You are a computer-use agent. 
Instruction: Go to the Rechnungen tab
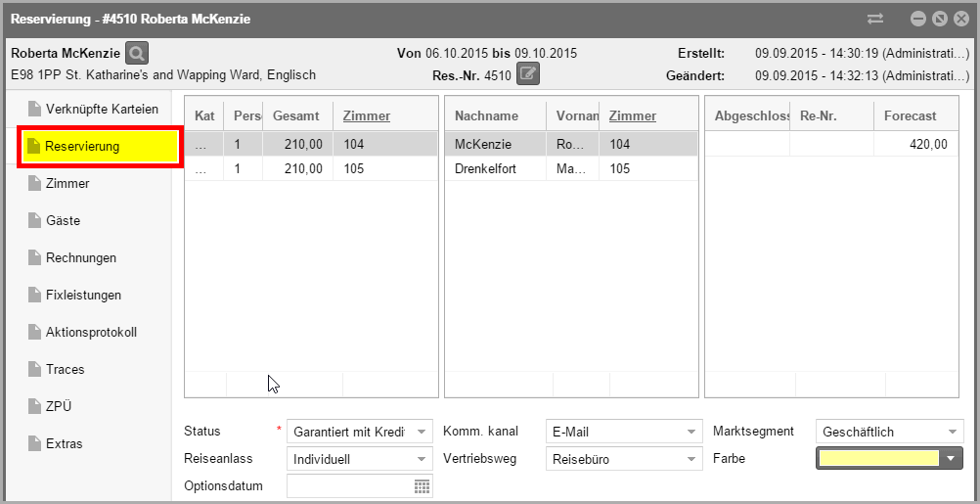coord(80,257)
